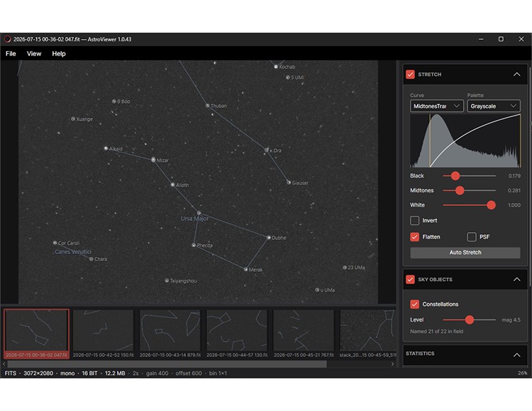Click the υ UMa star marker
Image resolution: width=532 pixels, height=411 pixels.
[317, 290]
